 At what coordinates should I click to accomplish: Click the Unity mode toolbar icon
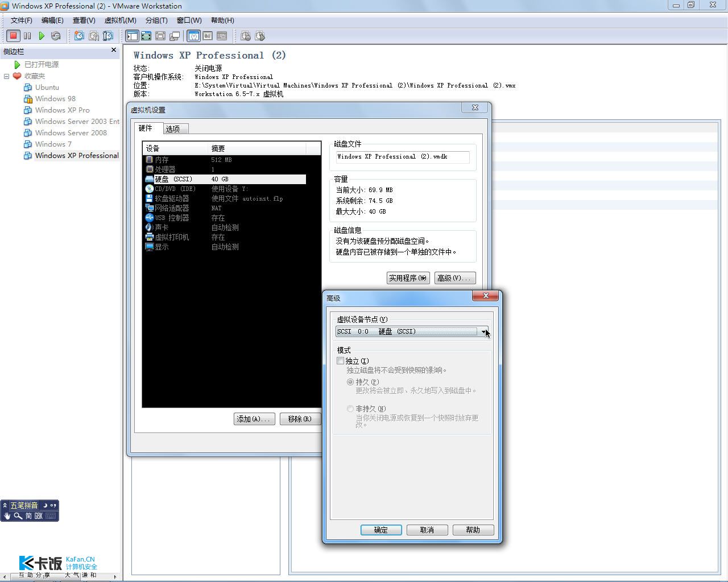[175, 36]
